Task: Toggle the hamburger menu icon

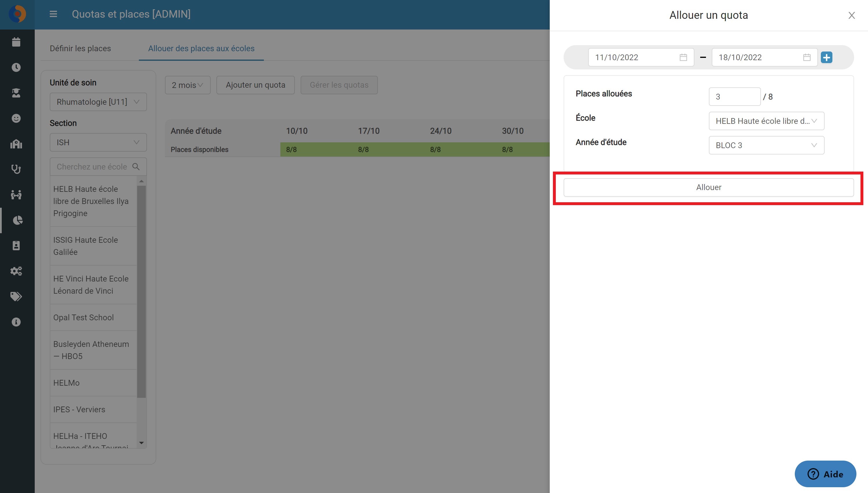Action: [x=53, y=14]
